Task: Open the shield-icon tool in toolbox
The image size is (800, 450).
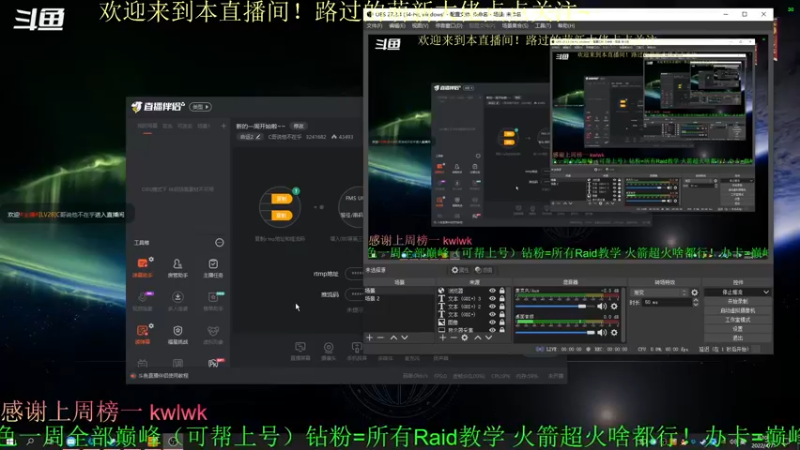Action: [178, 334]
